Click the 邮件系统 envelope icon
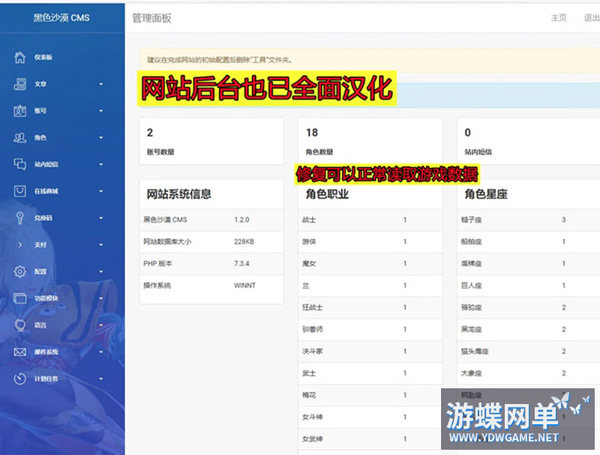 (20, 352)
